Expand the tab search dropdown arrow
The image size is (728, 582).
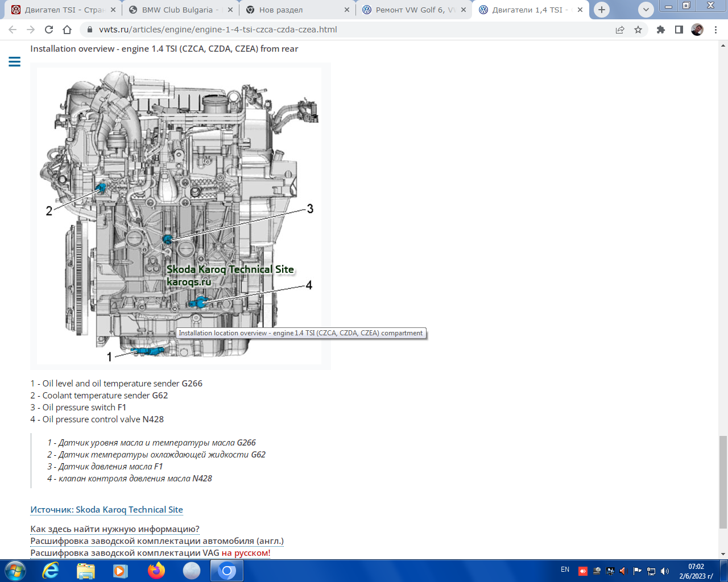pos(646,10)
